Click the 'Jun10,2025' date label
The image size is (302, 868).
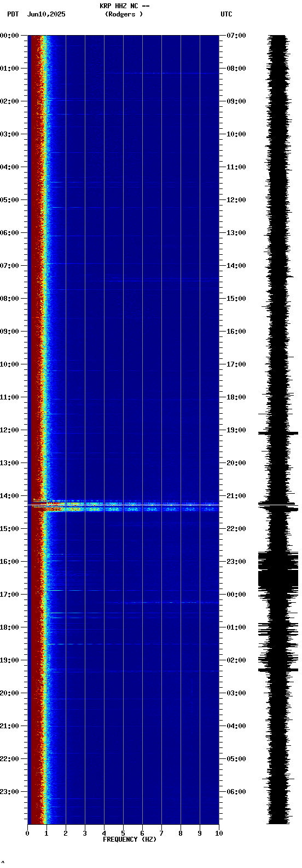pos(46,14)
